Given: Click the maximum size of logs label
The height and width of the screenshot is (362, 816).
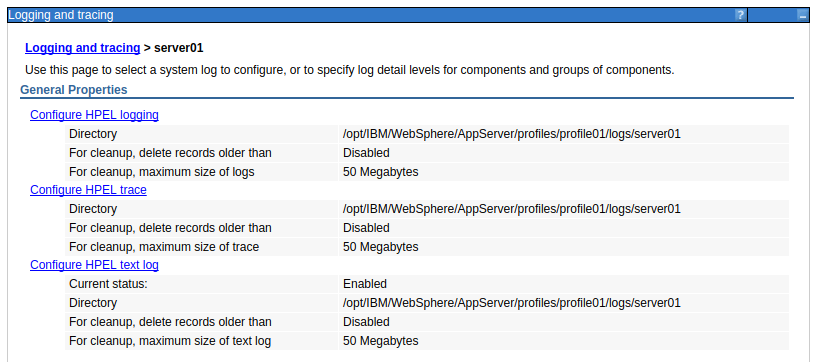Looking at the screenshot, I should point(162,172).
